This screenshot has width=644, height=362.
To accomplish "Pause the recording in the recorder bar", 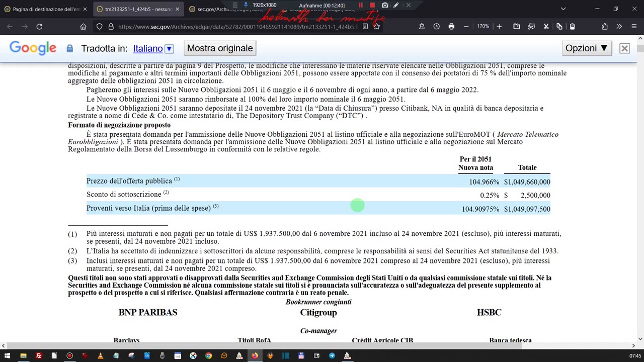I will tap(360, 5).
